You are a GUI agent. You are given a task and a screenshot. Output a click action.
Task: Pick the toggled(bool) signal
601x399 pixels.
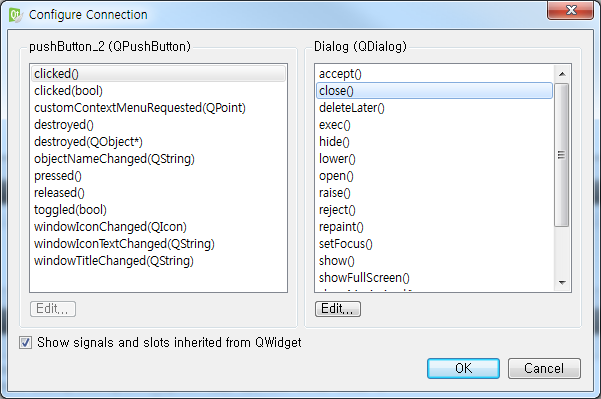pos(70,210)
